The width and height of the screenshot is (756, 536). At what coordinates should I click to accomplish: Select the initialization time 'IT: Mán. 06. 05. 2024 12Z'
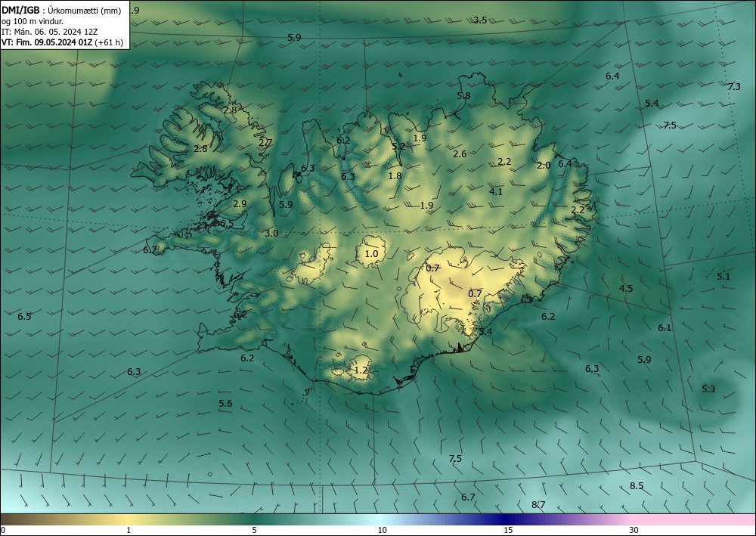50,32
